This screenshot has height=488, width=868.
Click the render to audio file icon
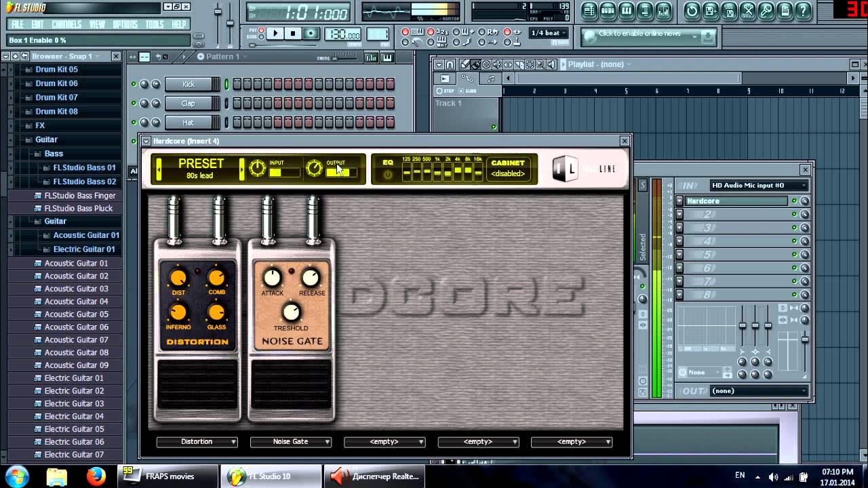pos(729,10)
